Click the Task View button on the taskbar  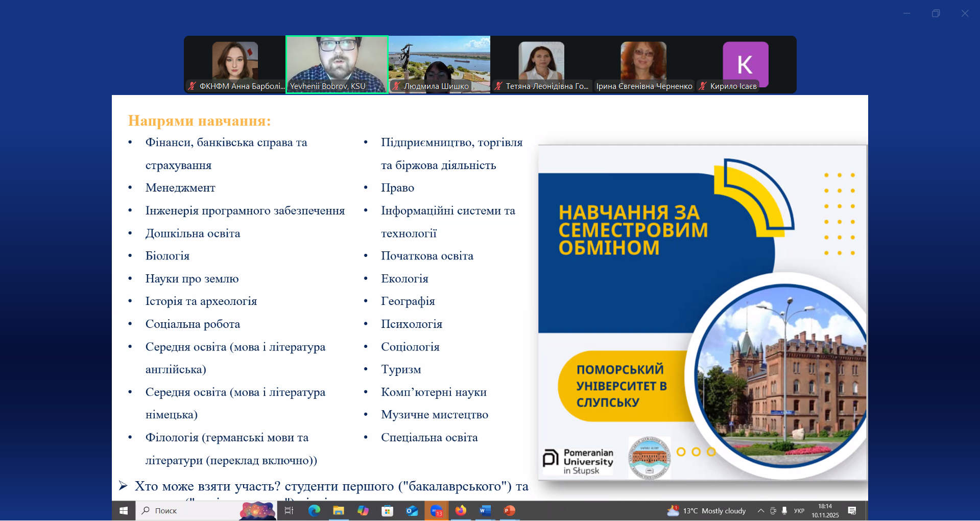[x=289, y=510]
